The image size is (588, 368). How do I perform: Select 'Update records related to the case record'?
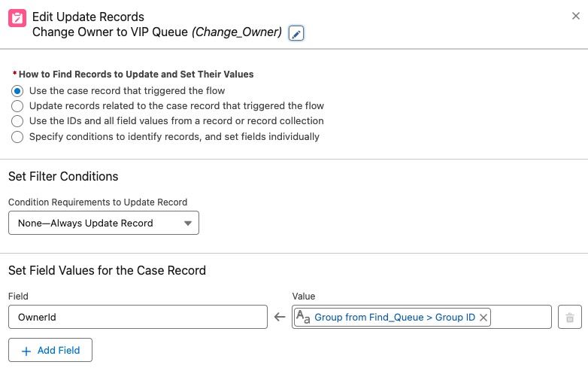(17, 106)
